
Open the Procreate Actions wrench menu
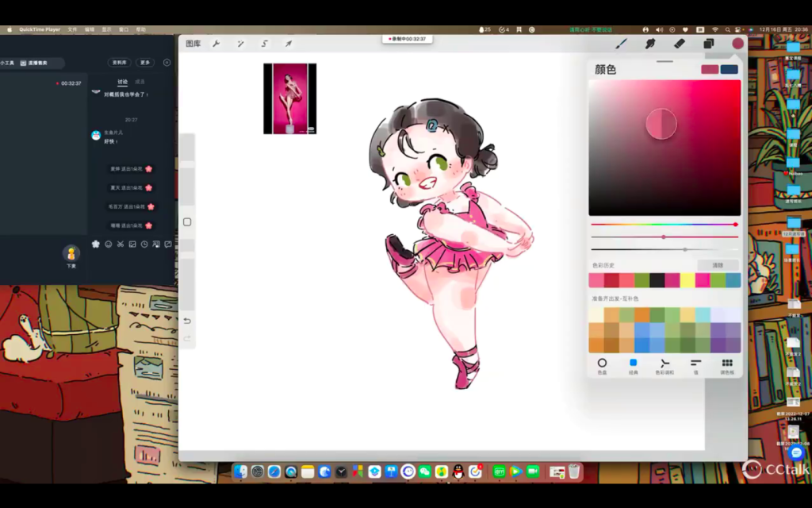coord(216,44)
